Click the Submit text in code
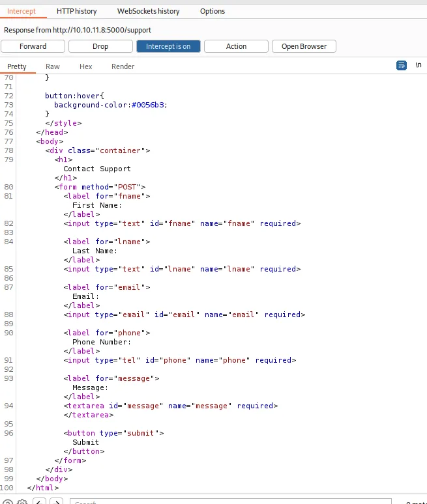The image size is (427, 504). 85,442
